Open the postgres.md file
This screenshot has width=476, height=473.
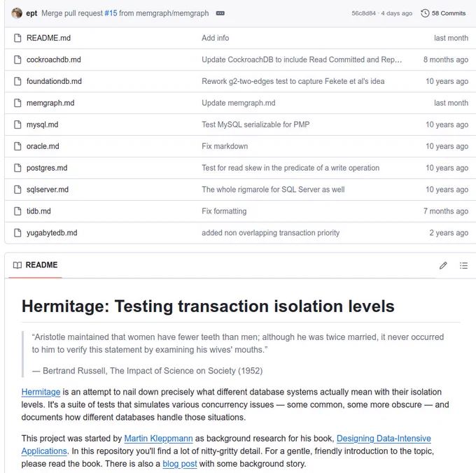[47, 168]
